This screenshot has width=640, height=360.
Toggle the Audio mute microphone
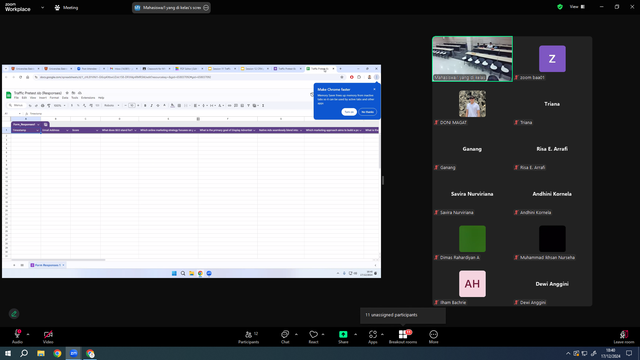[x=17, y=337]
